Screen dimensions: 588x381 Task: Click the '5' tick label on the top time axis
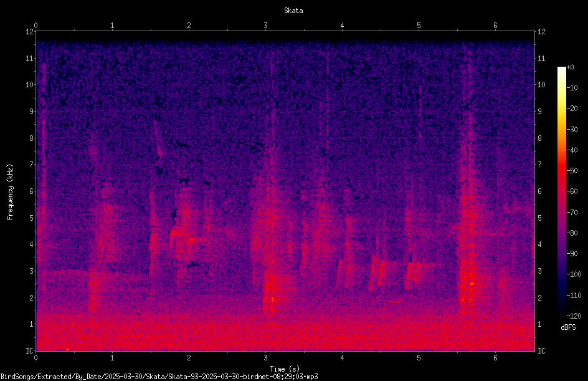coord(419,26)
